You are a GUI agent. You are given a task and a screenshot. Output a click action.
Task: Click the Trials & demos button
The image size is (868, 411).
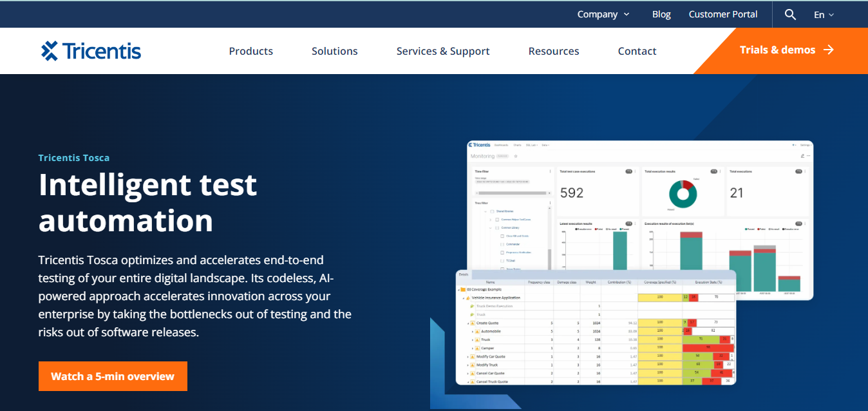click(787, 50)
